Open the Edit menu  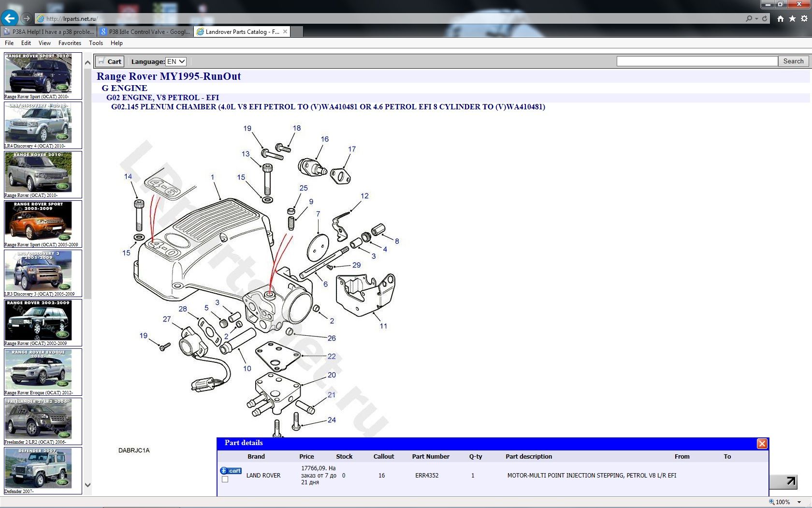pos(26,43)
